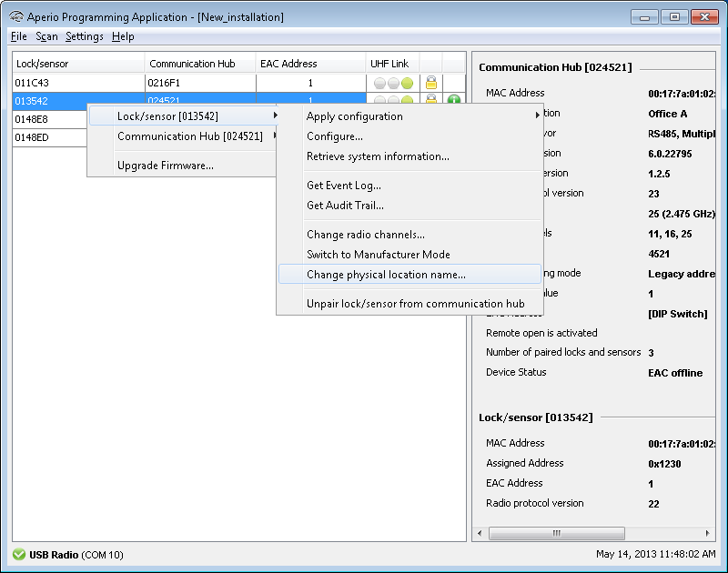Click the details panel scroll left arrow
728x573 pixels.
480,533
